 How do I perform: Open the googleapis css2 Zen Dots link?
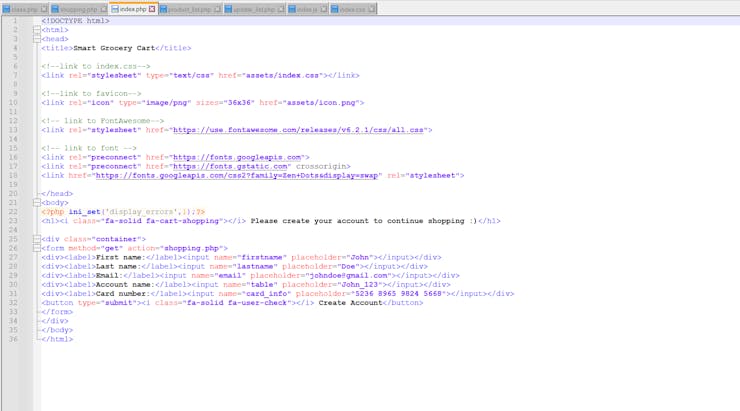point(237,175)
